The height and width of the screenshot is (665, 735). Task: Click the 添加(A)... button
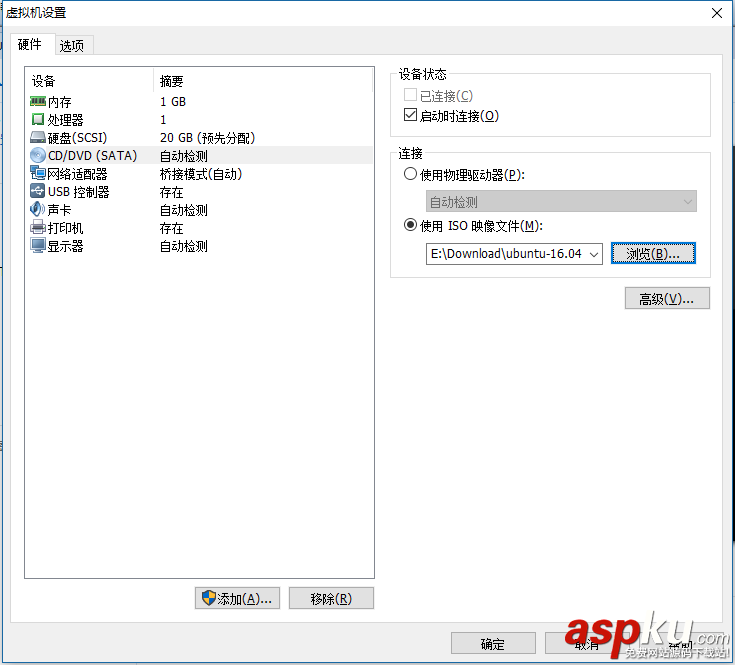237,598
